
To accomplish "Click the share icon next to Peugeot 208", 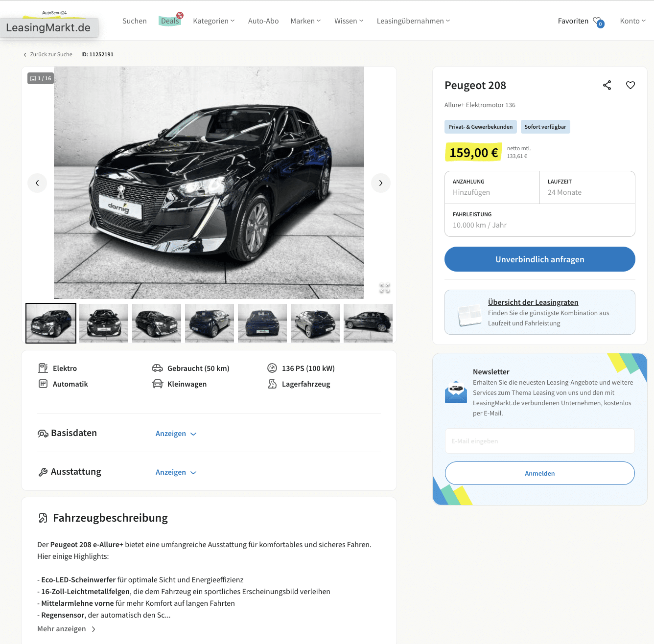I will (607, 85).
